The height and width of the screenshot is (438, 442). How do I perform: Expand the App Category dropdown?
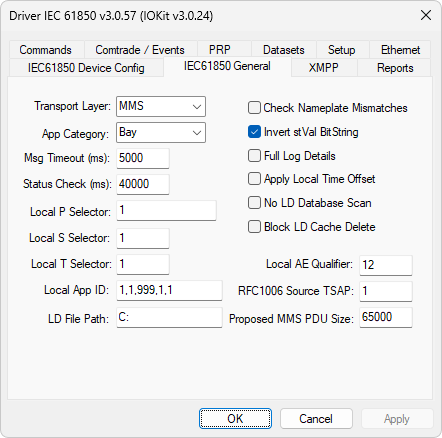click(x=161, y=133)
